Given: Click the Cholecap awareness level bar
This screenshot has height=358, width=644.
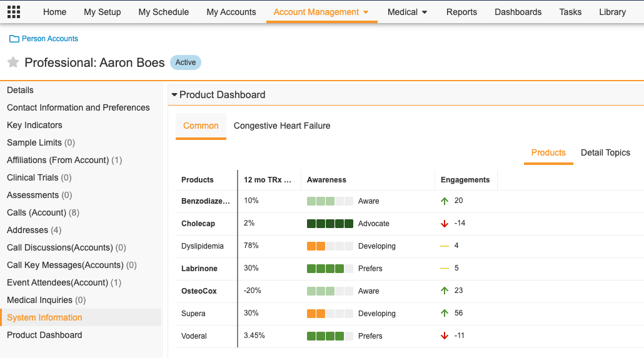Looking at the screenshot, I should click(x=325, y=224).
